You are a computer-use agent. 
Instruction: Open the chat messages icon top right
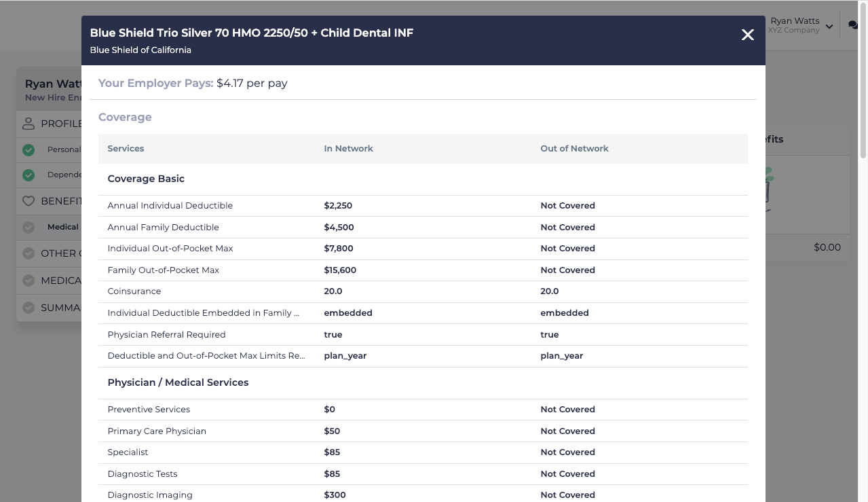coord(852,24)
